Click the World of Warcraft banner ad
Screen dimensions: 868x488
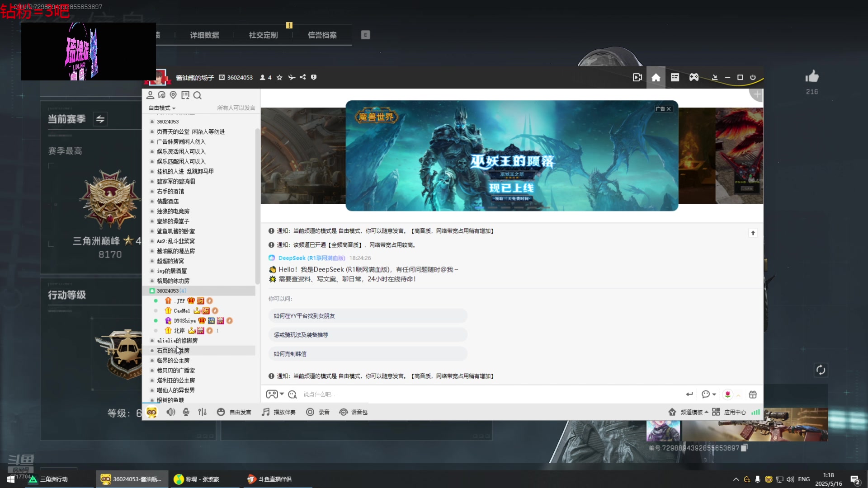coord(512,156)
